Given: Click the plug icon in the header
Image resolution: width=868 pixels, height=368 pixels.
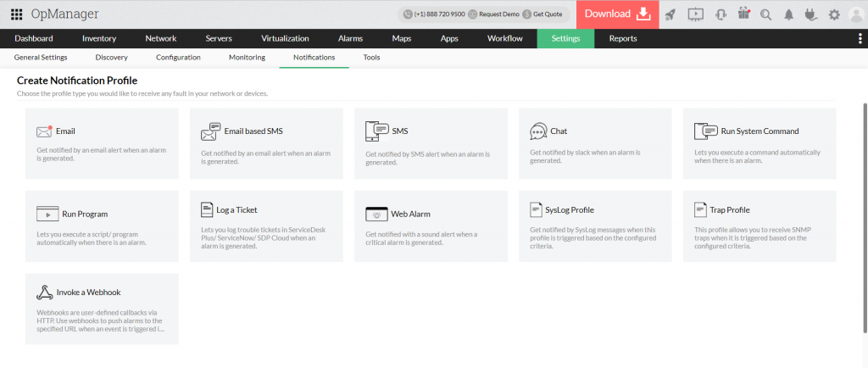Looking at the screenshot, I should pos(811,14).
